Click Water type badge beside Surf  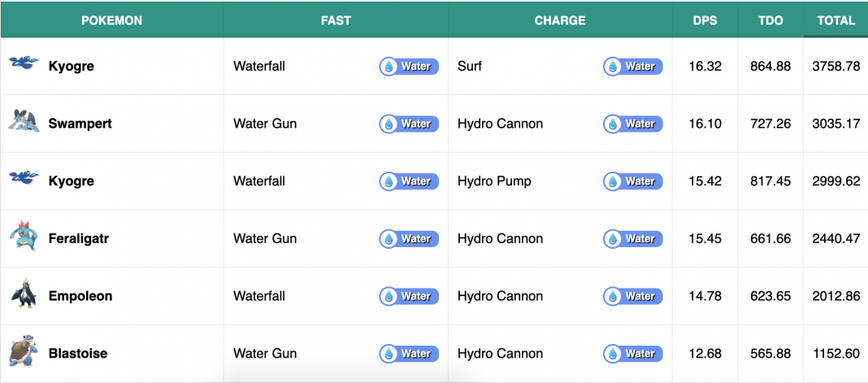(x=633, y=67)
